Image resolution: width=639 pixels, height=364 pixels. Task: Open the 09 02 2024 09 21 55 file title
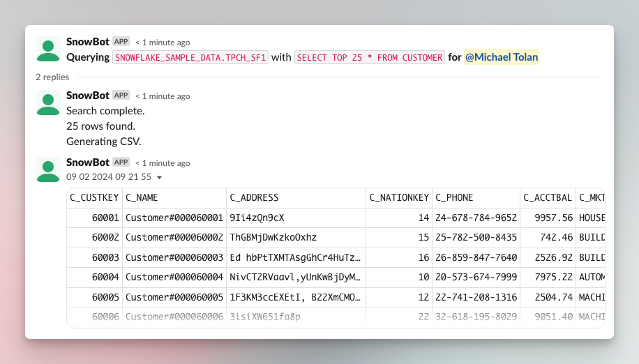pos(109,176)
